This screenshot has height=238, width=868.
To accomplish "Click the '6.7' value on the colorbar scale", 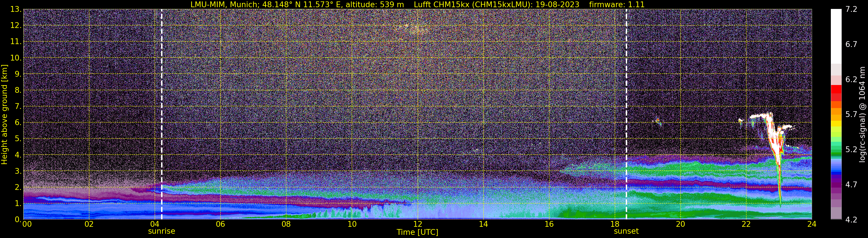I will pos(851,44).
